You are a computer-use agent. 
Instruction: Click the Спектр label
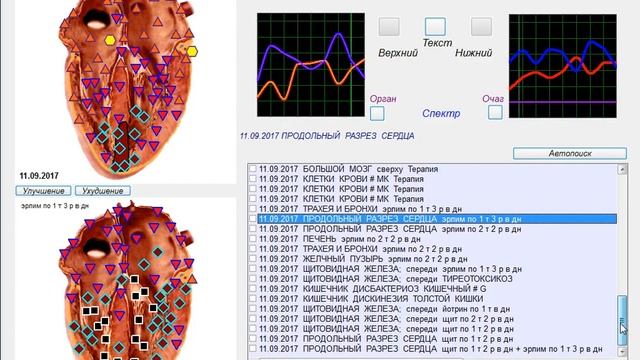441,113
